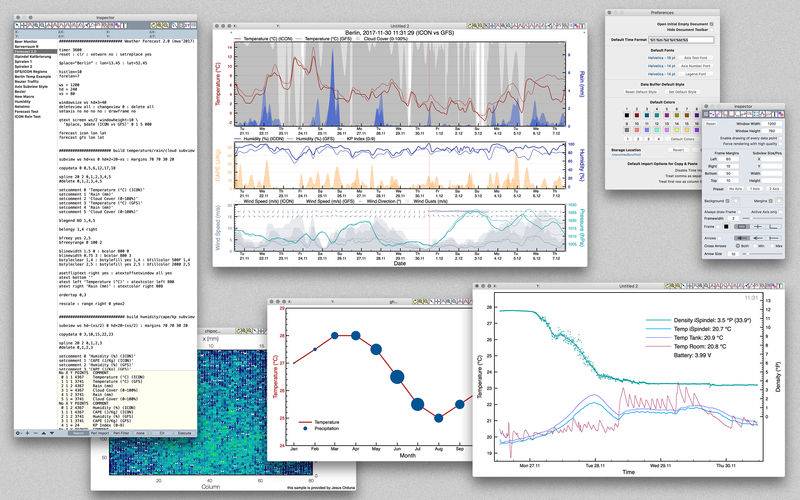
Task: Switch to the None tab in Inspector
Action: (x=140, y=433)
